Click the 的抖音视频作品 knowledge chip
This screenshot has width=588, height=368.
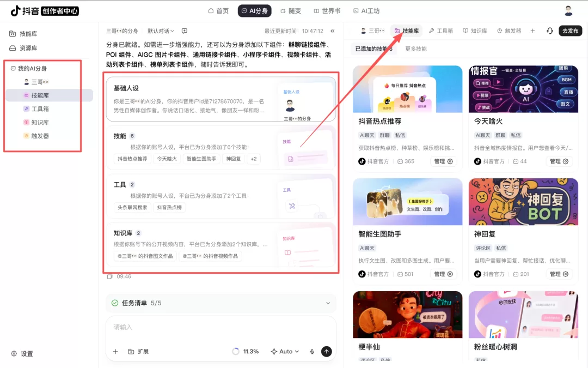210,256
